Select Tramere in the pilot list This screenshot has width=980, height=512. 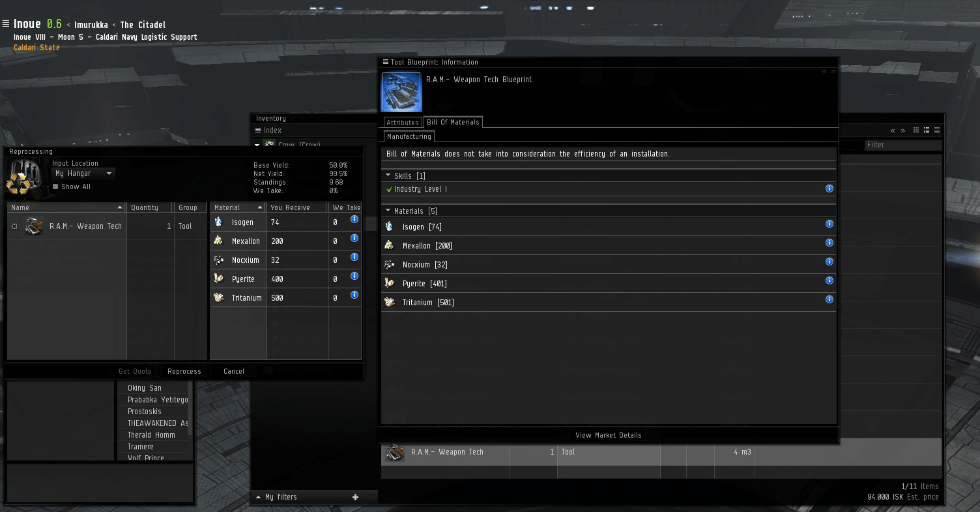tap(153, 447)
